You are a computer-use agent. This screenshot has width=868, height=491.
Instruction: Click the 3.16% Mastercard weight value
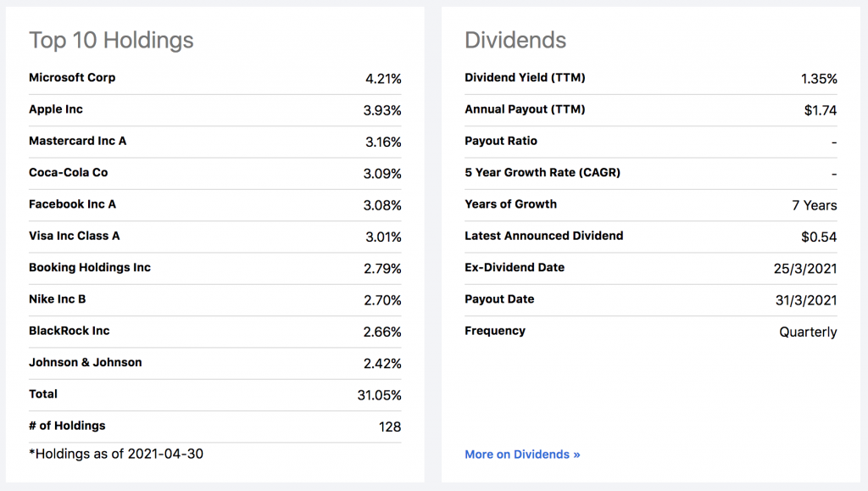point(383,142)
